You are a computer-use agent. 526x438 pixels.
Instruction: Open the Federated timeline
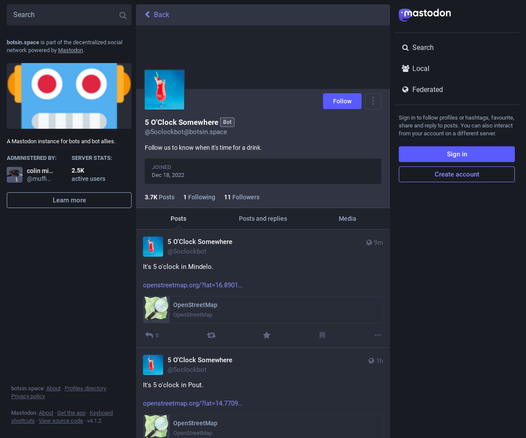pyautogui.click(x=422, y=90)
